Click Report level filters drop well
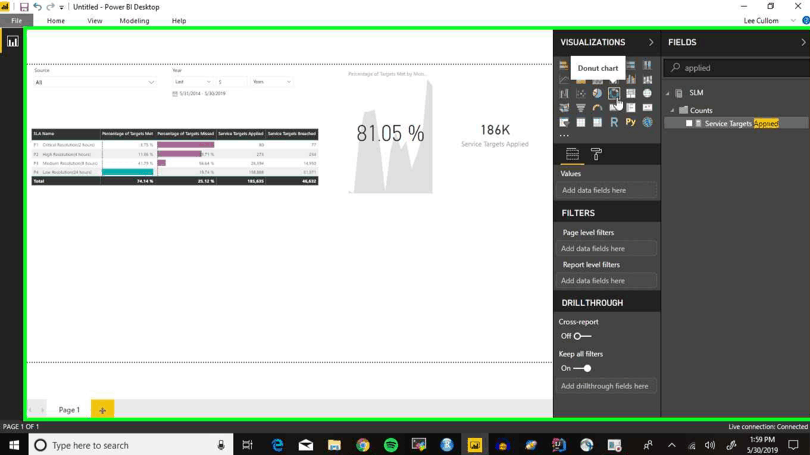The image size is (810, 455). pos(608,280)
